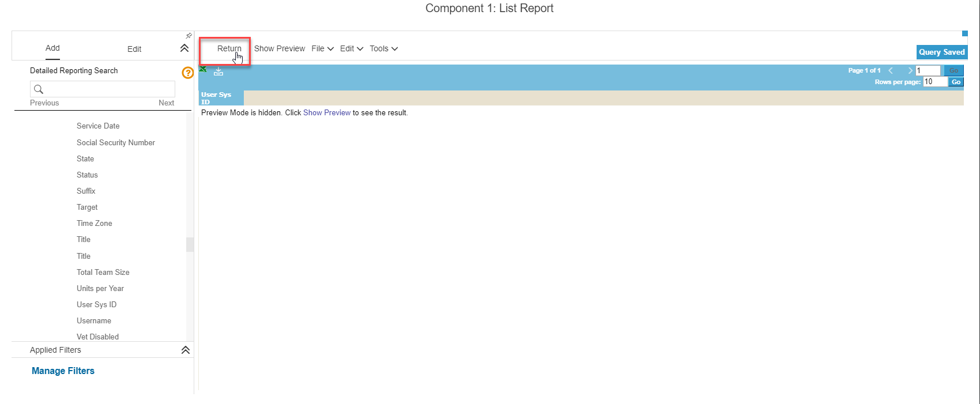
Task: Click the download icon next to Excel icon
Action: 218,71
